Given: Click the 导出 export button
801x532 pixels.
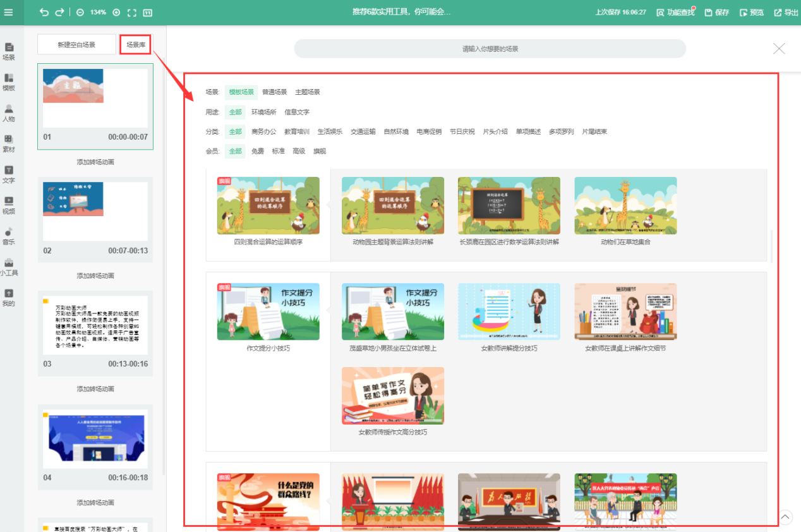Looking at the screenshot, I should [x=786, y=13].
